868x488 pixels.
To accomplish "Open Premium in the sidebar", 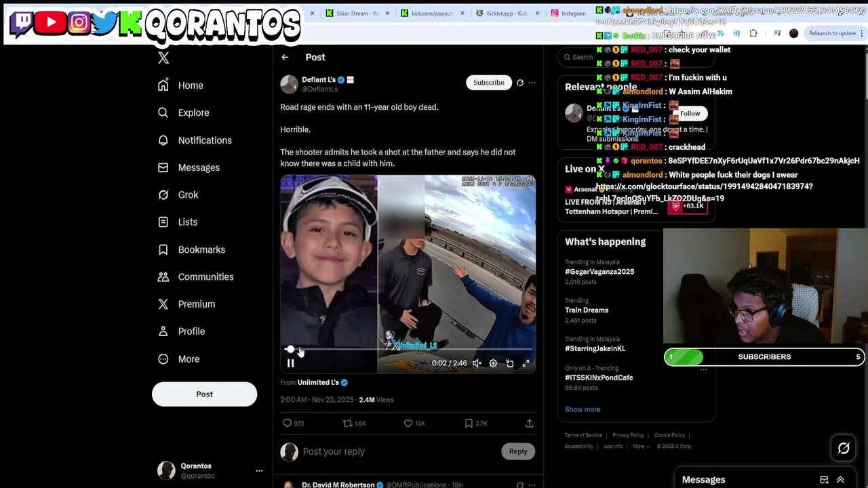I will click(186, 304).
